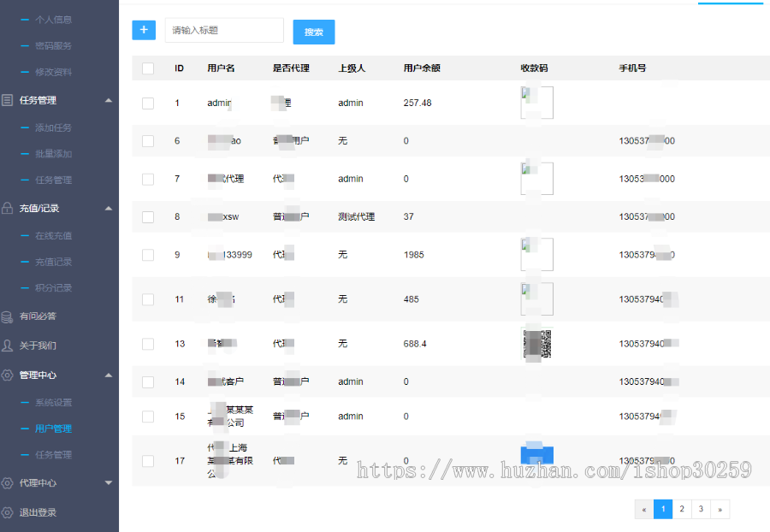The height and width of the screenshot is (532, 770).
Task: Click the lock icon beside 充值/记录
Action: pyautogui.click(x=8, y=208)
